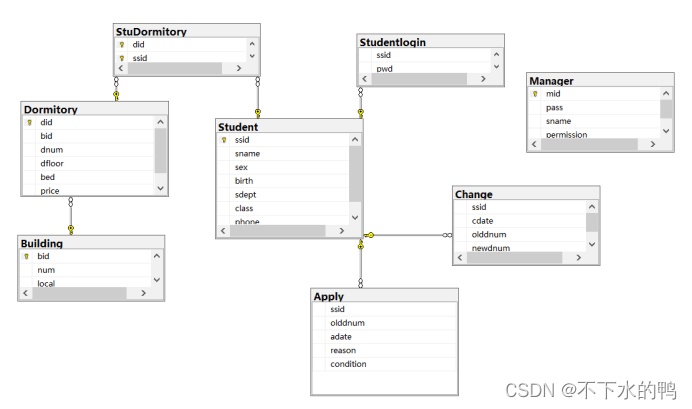The height and width of the screenshot is (409, 692).
Task: Click the key icon beside Building bid
Action: coord(26,256)
